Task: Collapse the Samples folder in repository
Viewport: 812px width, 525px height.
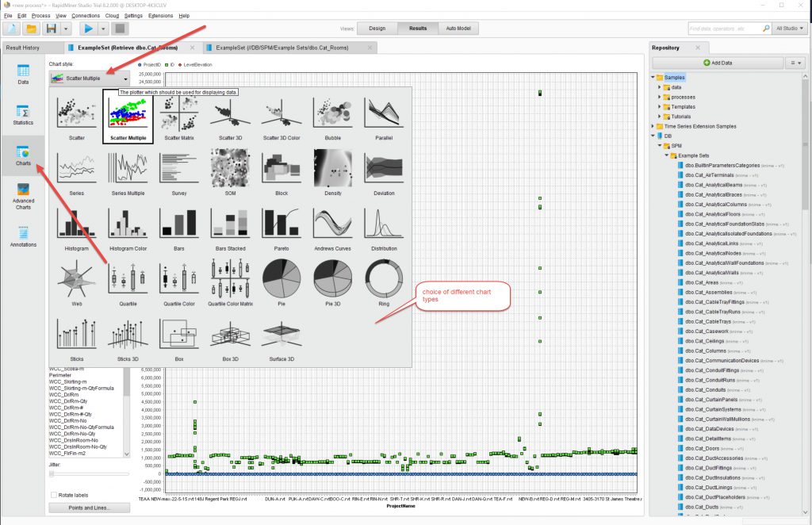Action: (x=653, y=77)
